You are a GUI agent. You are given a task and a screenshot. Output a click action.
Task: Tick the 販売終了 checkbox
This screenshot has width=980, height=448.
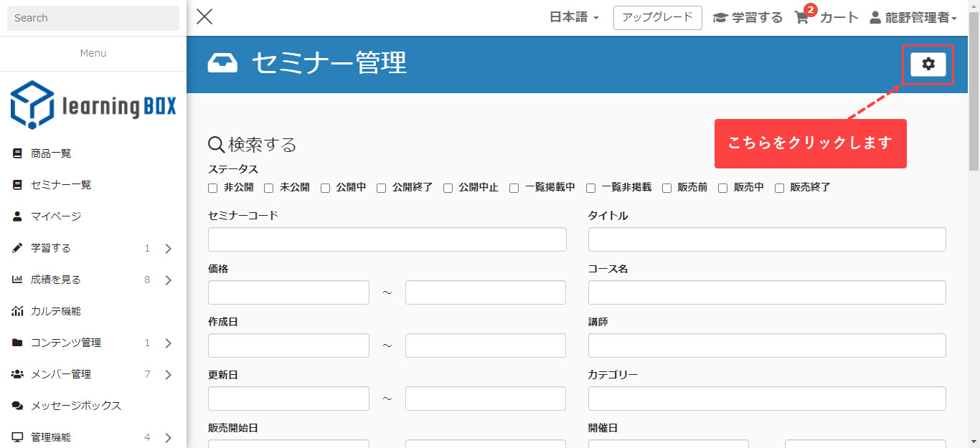coord(779,188)
